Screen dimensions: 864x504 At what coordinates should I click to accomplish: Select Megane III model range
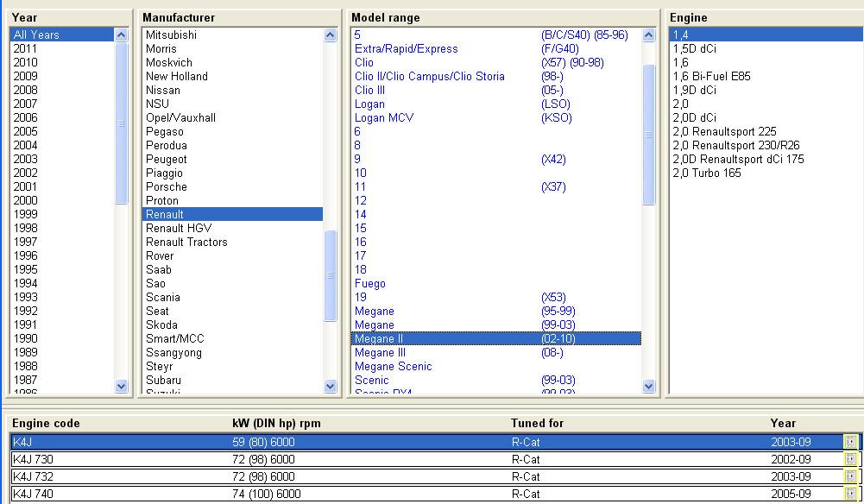coord(374,352)
